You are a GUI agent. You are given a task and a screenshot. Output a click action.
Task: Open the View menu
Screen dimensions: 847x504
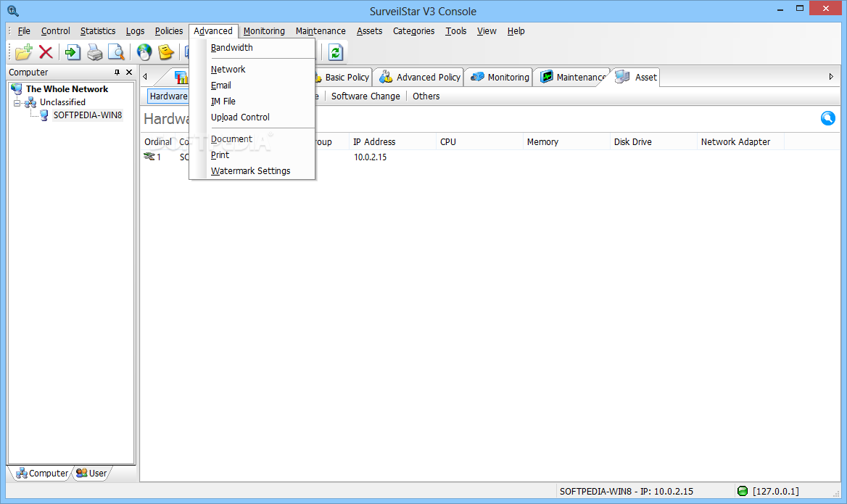[x=487, y=30]
